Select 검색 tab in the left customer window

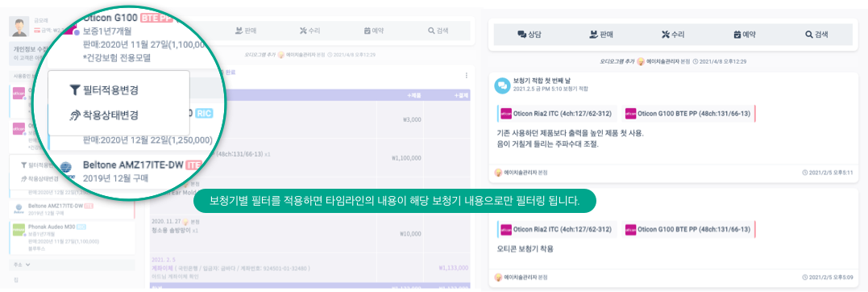coord(438,31)
